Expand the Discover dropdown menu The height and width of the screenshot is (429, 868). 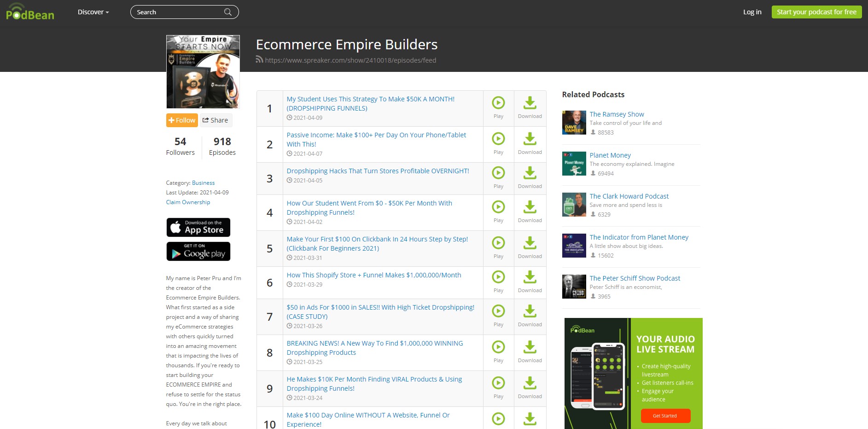pyautogui.click(x=93, y=12)
